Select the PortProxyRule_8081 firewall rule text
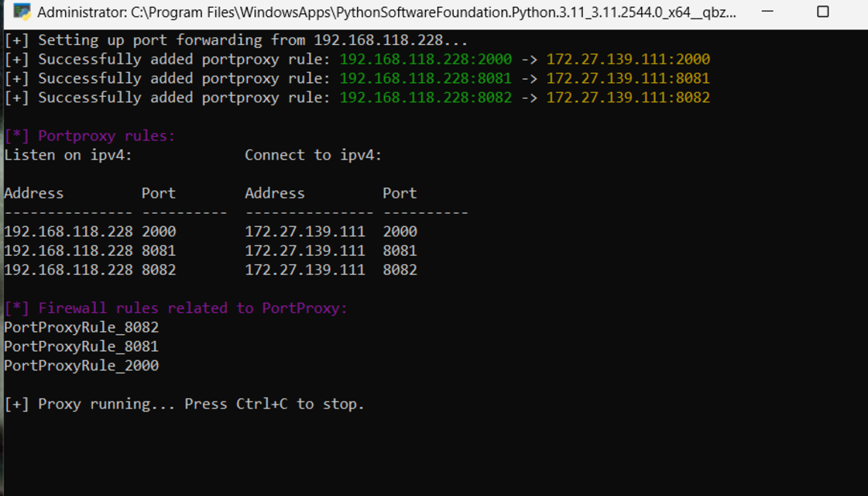 pyautogui.click(x=81, y=346)
